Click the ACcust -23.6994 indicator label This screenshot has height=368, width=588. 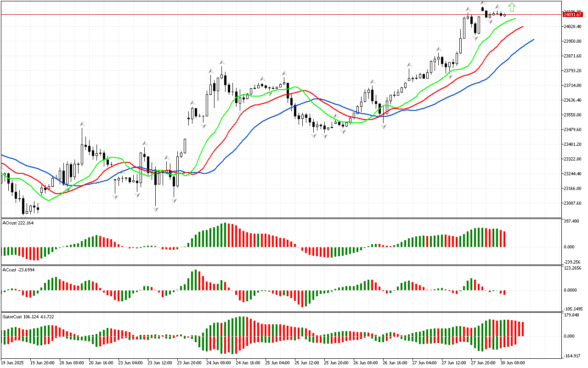(x=18, y=269)
